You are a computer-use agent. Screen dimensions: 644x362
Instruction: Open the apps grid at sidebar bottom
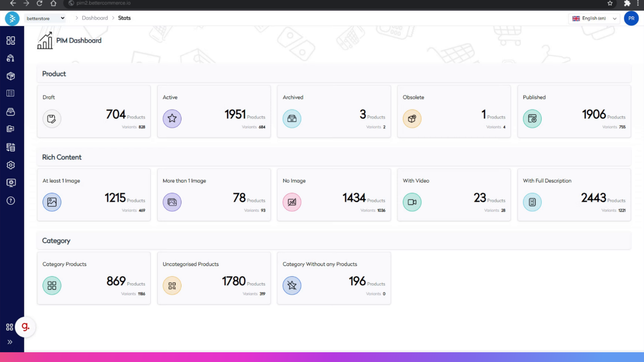coord(9,327)
